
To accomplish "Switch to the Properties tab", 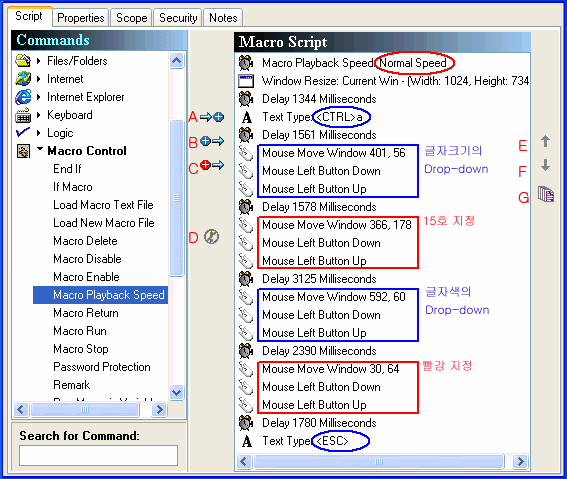I will 81,18.
